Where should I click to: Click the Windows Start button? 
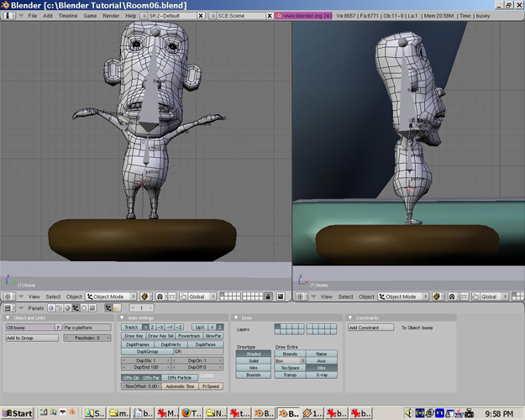point(18,413)
